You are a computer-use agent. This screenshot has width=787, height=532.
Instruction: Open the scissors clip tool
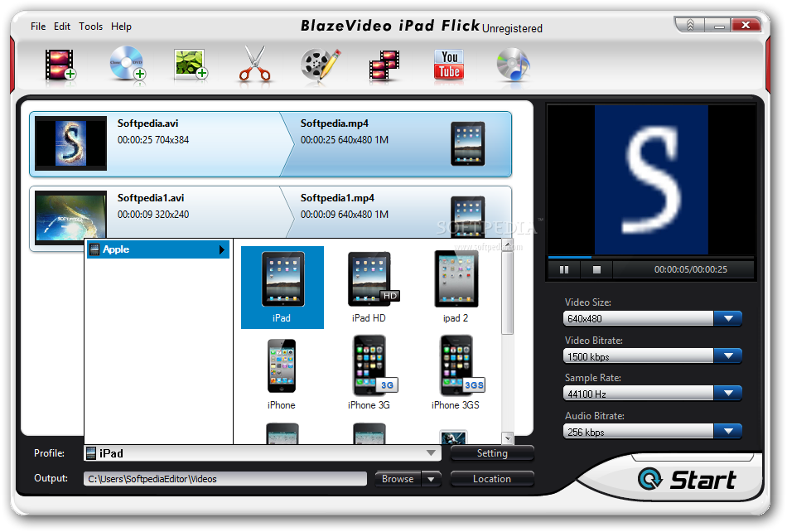point(255,64)
